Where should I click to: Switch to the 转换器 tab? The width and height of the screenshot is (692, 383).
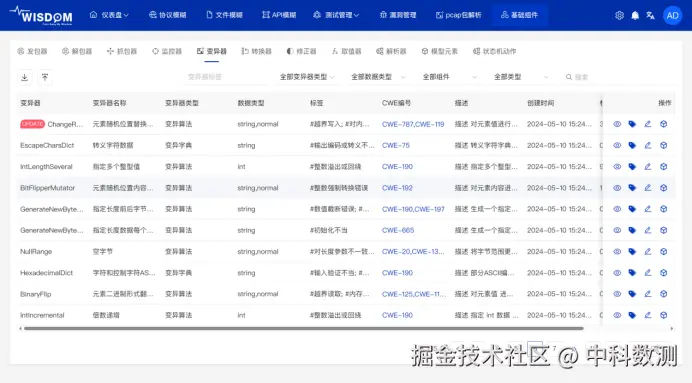tap(256, 51)
